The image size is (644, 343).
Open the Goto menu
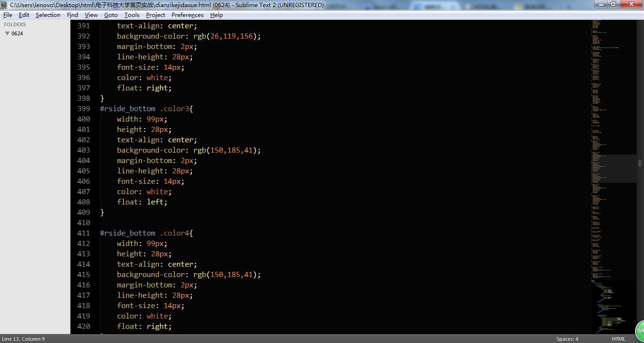[x=111, y=15]
